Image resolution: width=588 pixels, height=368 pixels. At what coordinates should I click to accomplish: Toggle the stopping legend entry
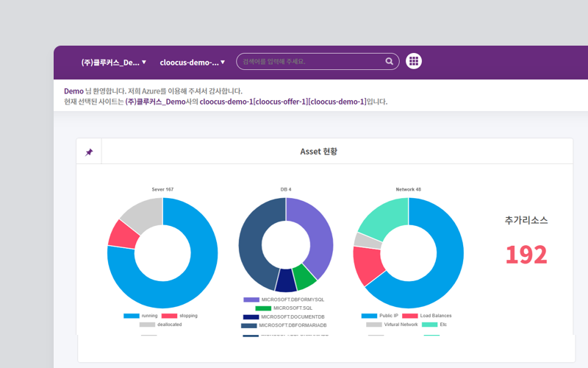pos(179,316)
